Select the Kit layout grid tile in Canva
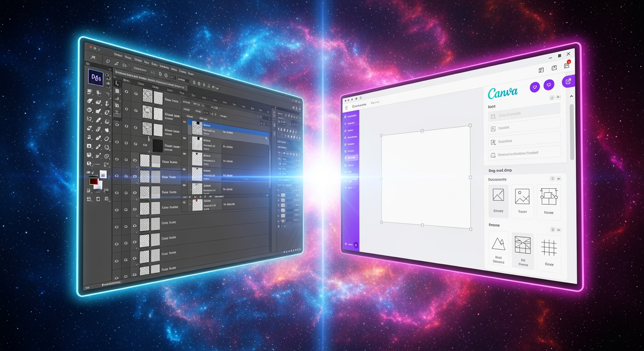The image size is (644, 351). tap(523, 250)
